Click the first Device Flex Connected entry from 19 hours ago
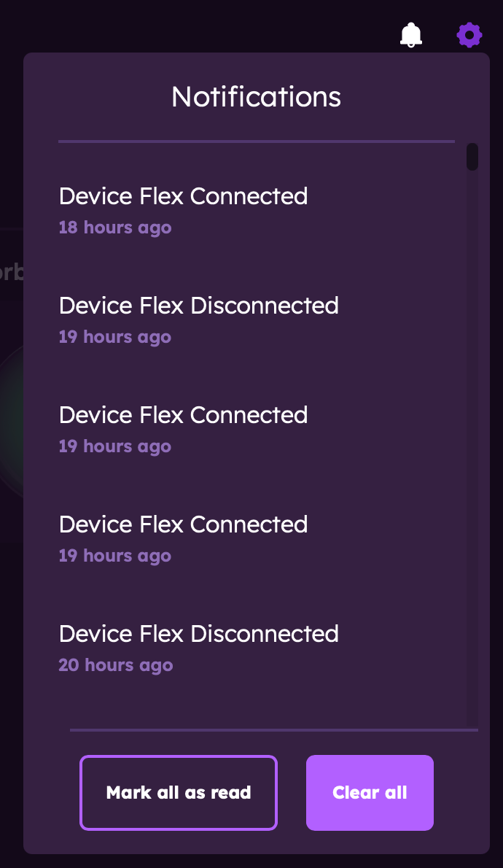 [183, 414]
